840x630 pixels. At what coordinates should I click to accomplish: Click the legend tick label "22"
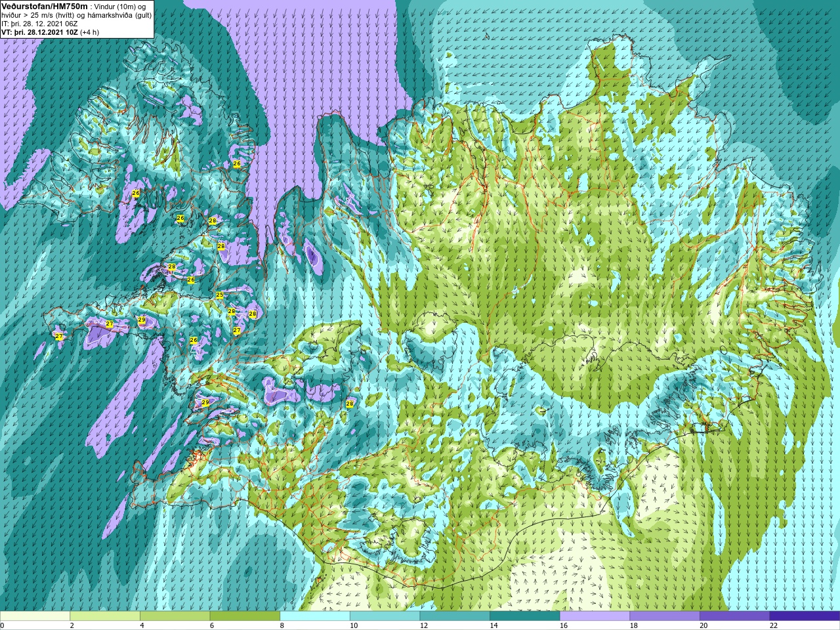click(x=774, y=626)
